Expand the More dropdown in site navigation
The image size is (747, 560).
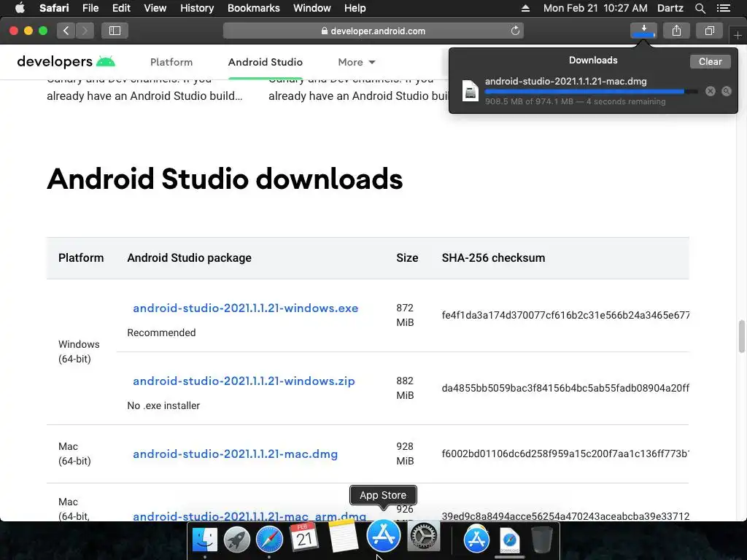pos(356,62)
